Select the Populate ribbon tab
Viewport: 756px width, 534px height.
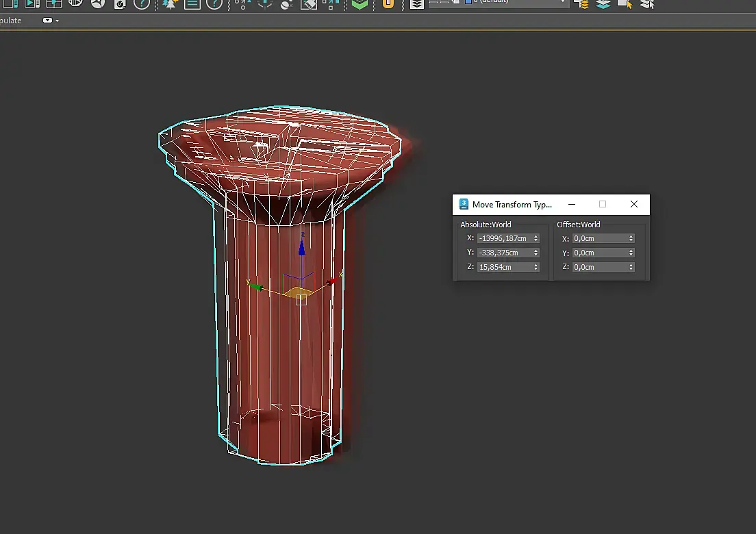10,21
